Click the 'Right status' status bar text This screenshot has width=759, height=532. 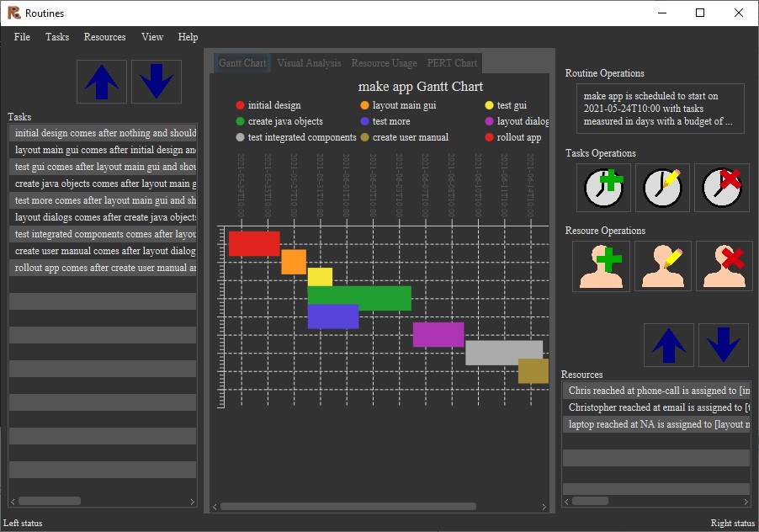click(x=732, y=524)
